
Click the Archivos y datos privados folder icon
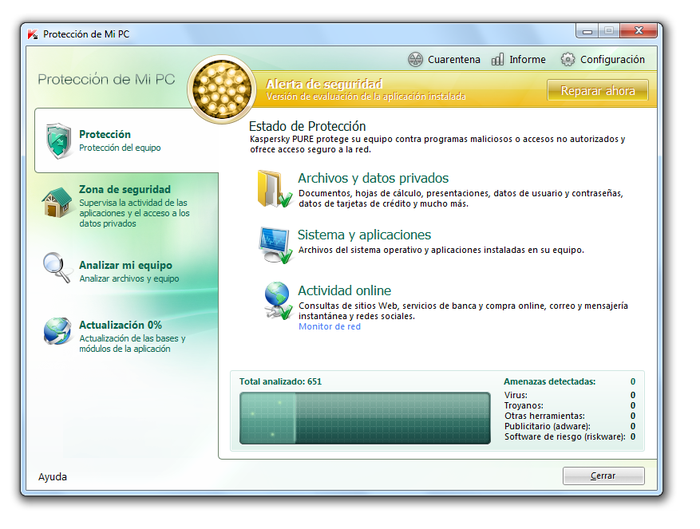pos(274,189)
